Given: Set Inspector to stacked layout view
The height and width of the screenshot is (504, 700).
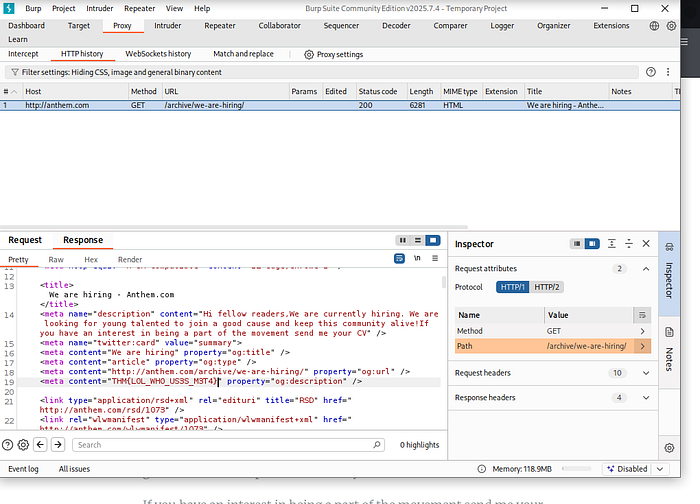Looking at the screenshot, I should (577, 244).
